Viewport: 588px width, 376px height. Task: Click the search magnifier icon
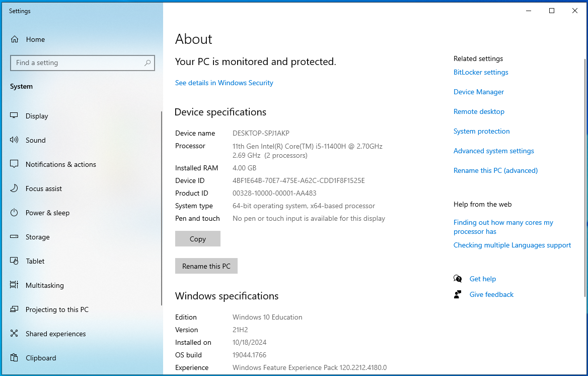pos(148,62)
